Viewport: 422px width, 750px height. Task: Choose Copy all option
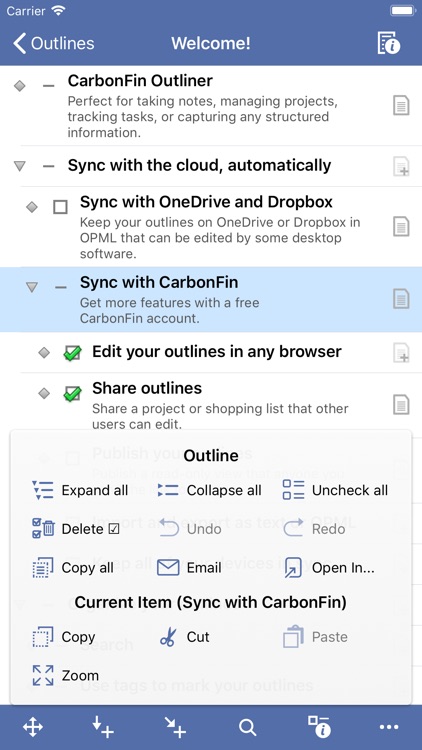(x=73, y=568)
